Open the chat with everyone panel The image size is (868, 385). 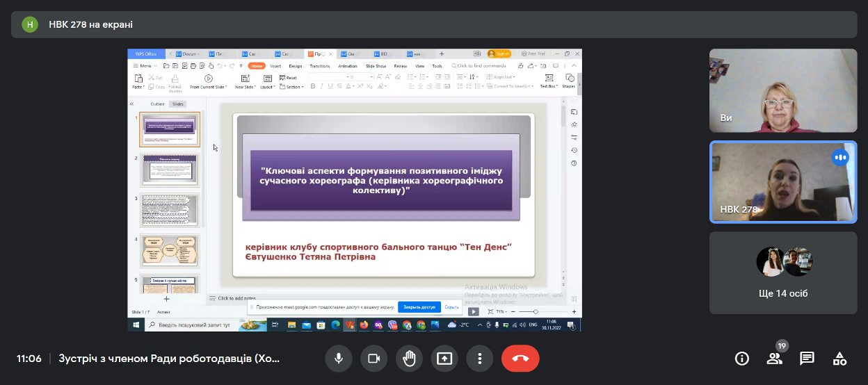point(807,359)
